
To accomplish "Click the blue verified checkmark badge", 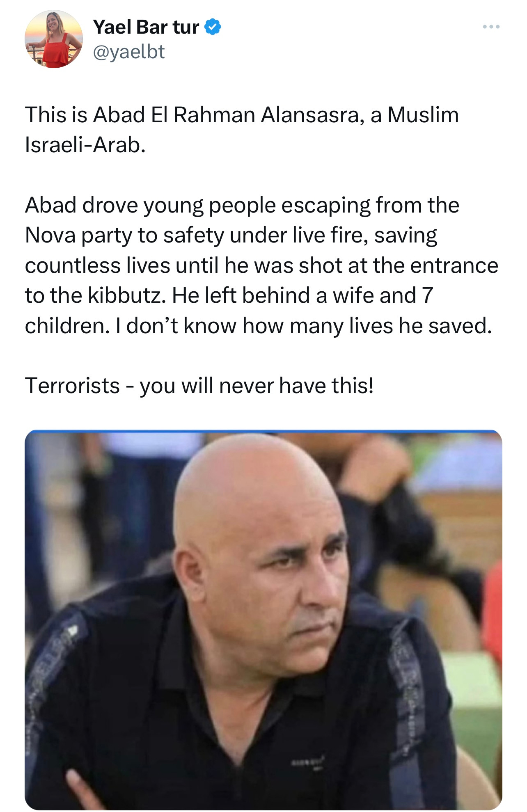I will coord(213,27).
